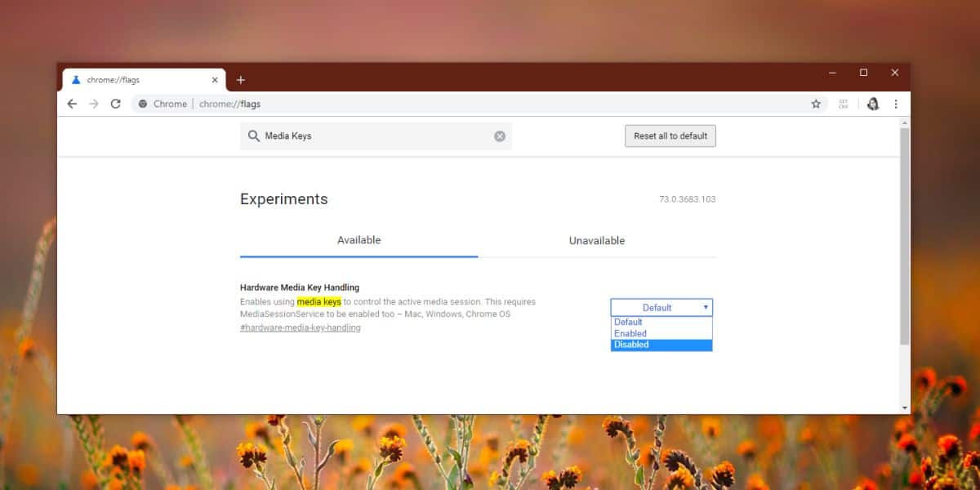Bookmark this page with the star icon
The height and width of the screenshot is (490, 980).
816,104
